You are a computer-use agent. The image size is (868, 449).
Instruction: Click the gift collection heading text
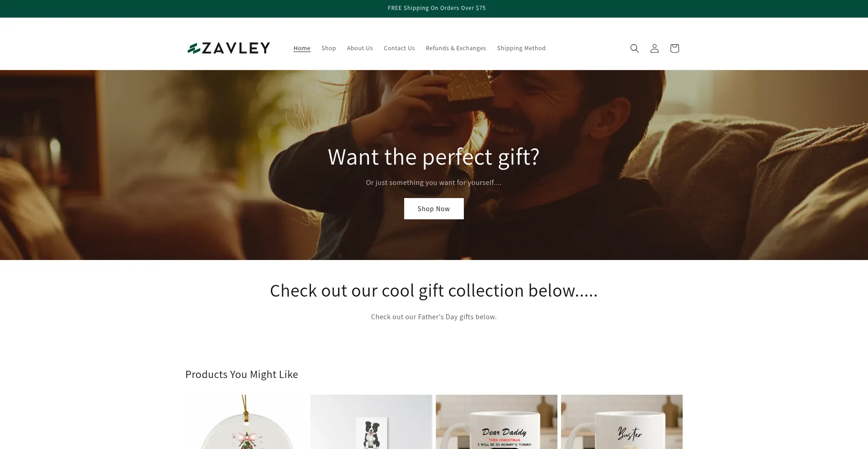point(434,290)
